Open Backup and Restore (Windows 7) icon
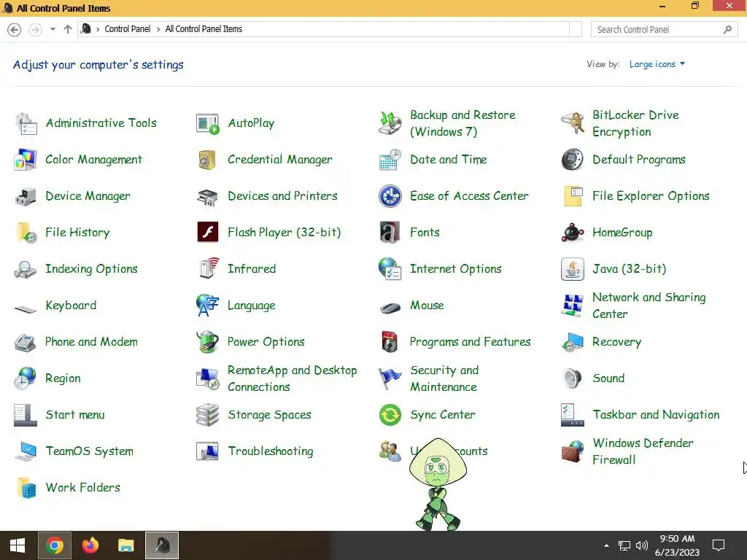The image size is (747, 560). tap(390, 123)
